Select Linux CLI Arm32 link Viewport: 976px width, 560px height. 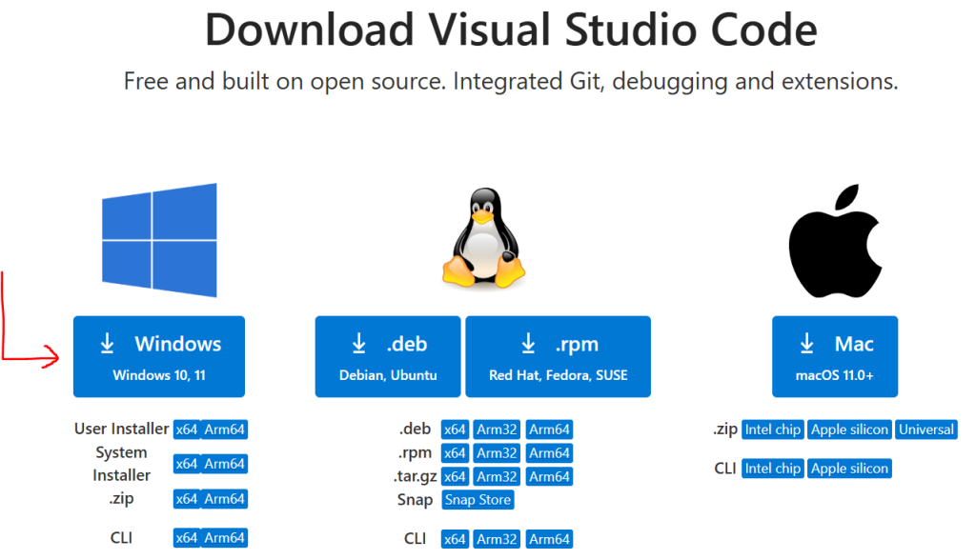(497, 539)
